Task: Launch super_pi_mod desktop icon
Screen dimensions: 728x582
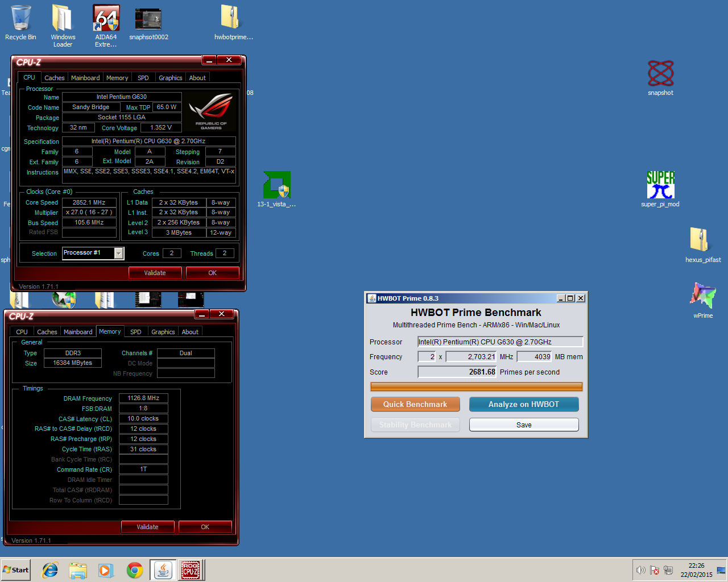Action: pyautogui.click(x=660, y=189)
